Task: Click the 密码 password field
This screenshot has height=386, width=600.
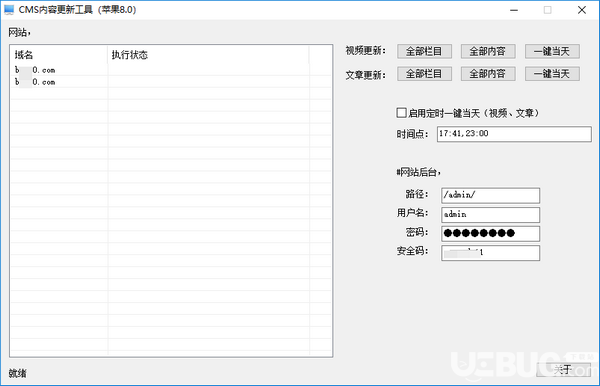Action: click(x=490, y=233)
